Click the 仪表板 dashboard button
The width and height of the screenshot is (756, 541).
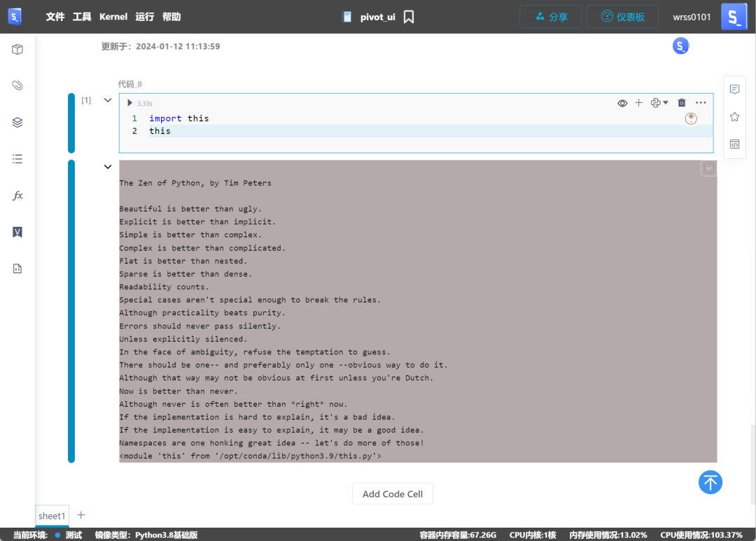click(622, 16)
